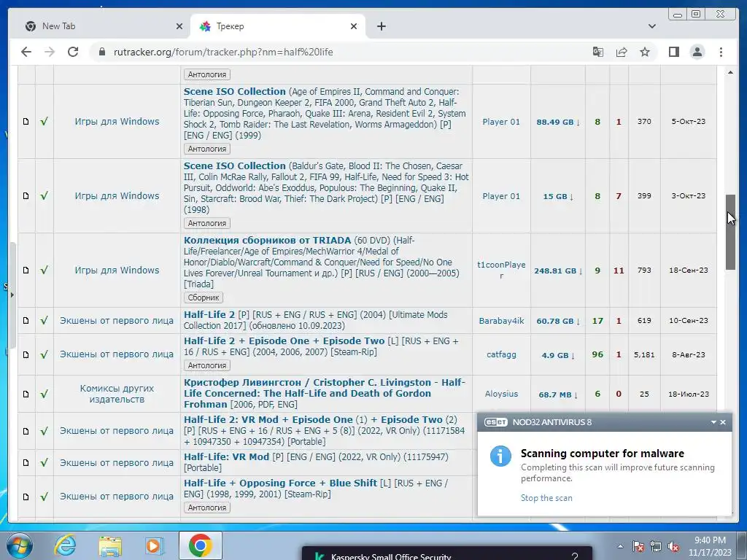Open the tab search dropdown chevron
The height and width of the screenshot is (560, 747).
(x=651, y=26)
